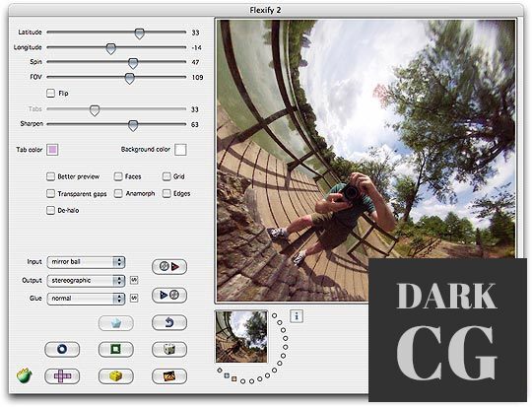
Task: Click the small preview thumbnail
Action: click(241, 337)
